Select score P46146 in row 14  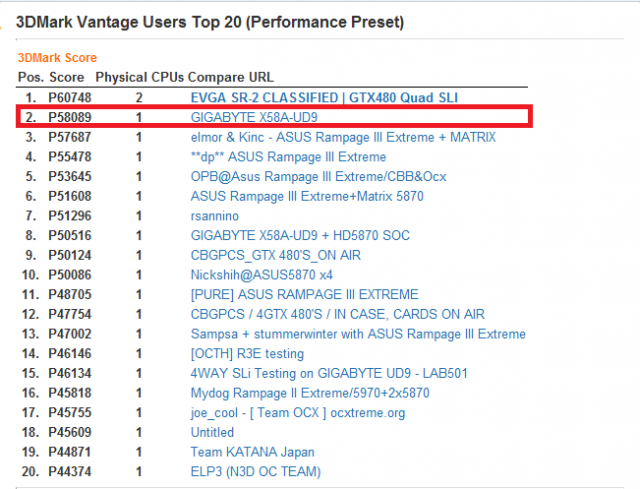pyautogui.click(x=70, y=354)
